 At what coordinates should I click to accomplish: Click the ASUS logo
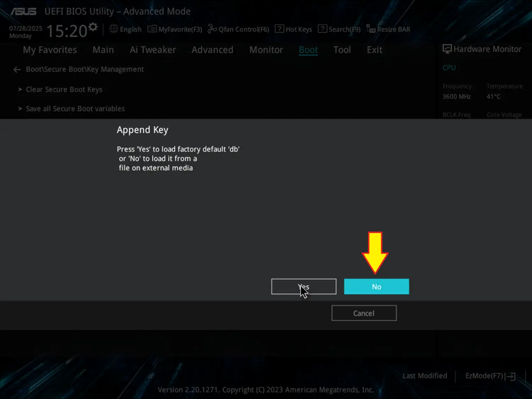[x=23, y=11]
